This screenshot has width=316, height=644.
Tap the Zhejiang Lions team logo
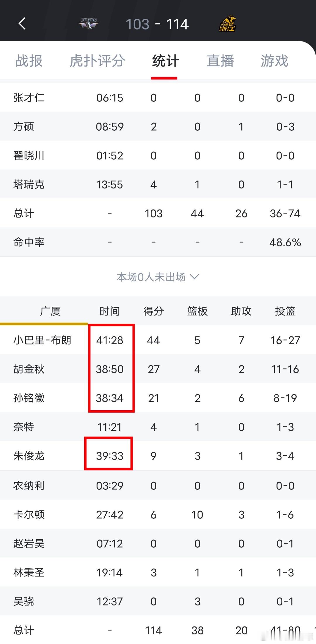tap(228, 24)
